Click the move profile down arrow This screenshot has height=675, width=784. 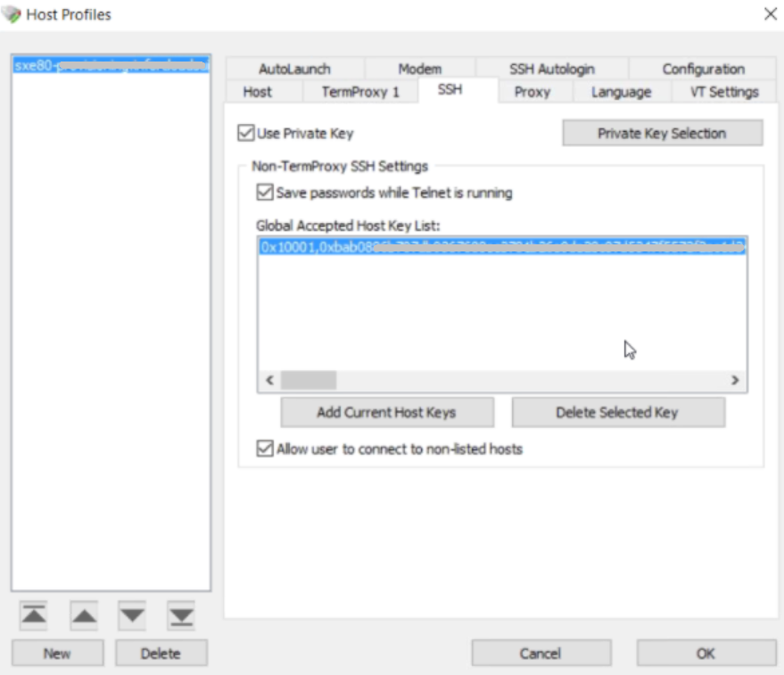tap(130, 614)
